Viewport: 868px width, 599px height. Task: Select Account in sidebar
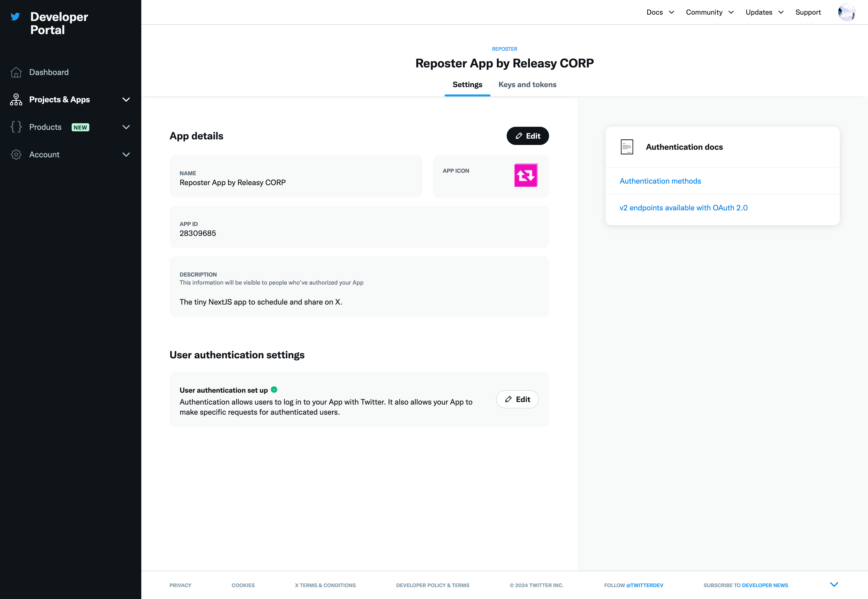[44, 155]
